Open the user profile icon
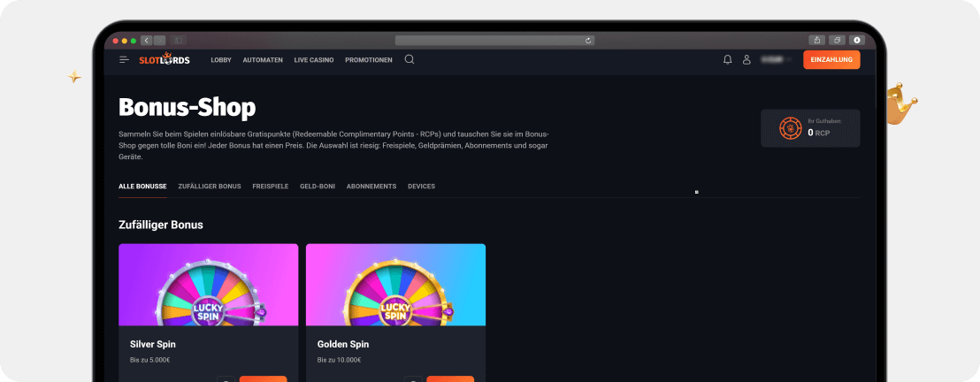980x382 pixels. tap(746, 59)
